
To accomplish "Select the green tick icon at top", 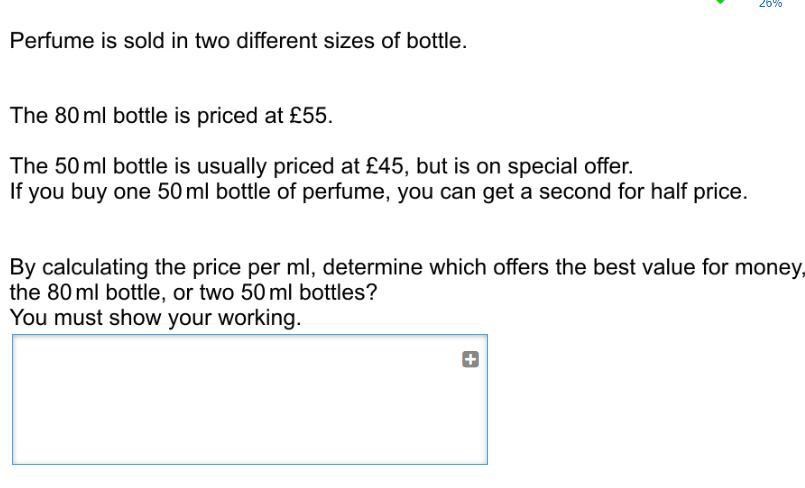I will point(720,2).
